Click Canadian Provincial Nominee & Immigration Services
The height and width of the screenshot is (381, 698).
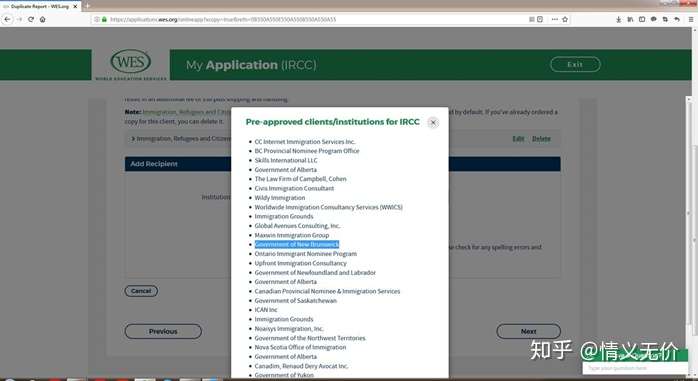coord(327,291)
